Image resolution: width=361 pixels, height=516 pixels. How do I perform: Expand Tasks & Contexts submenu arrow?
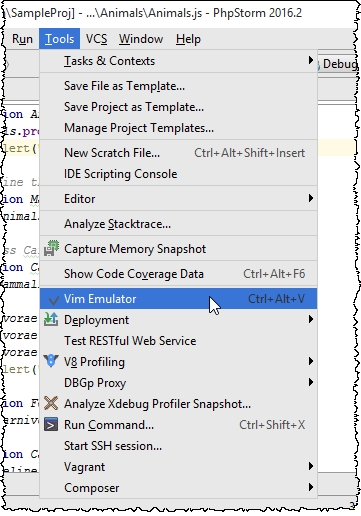311,61
